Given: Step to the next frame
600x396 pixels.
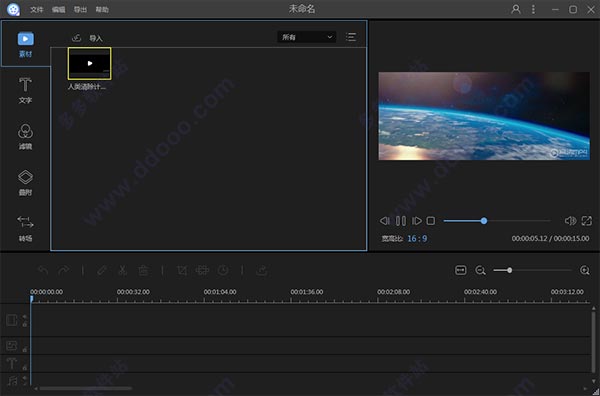Looking at the screenshot, I should tap(416, 221).
